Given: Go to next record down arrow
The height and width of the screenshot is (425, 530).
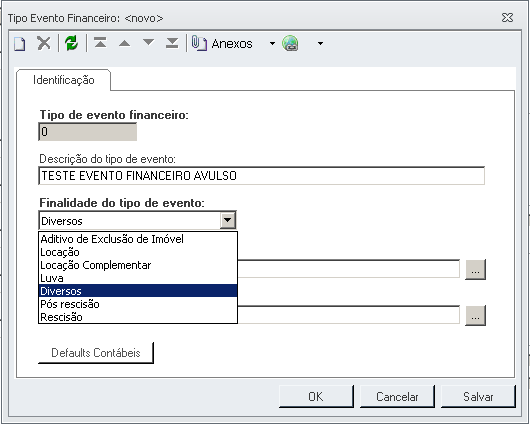Looking at the screenshot, I should pyautogui.click(x=148, y=42).
